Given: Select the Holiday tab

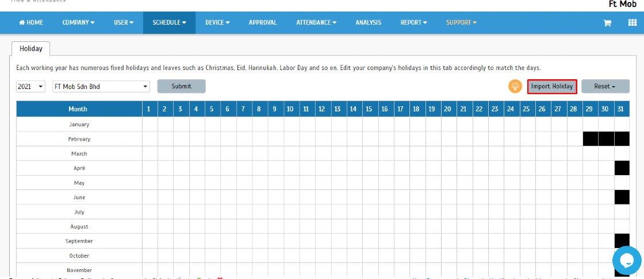Looking at the screenshot, I should (31, 48).
